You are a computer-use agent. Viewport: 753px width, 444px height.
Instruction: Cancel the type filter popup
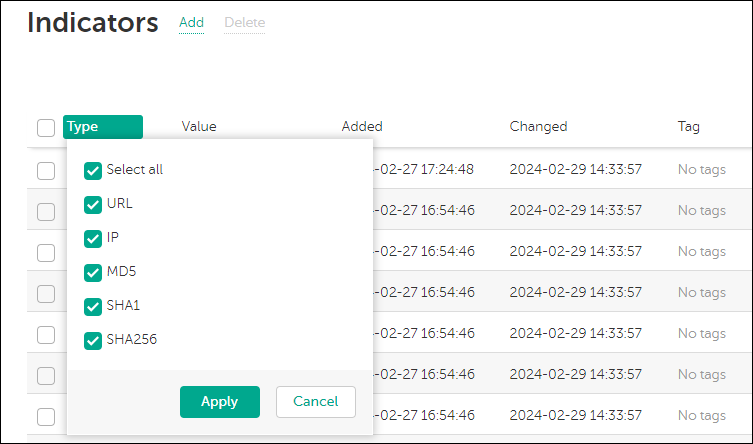(315, 401)
